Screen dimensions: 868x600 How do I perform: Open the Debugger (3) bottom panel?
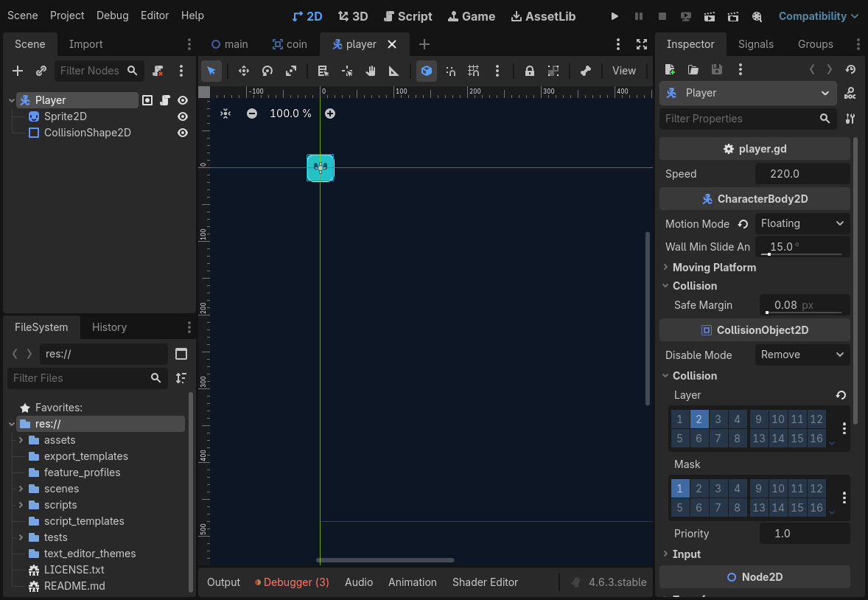coord(292,582)
